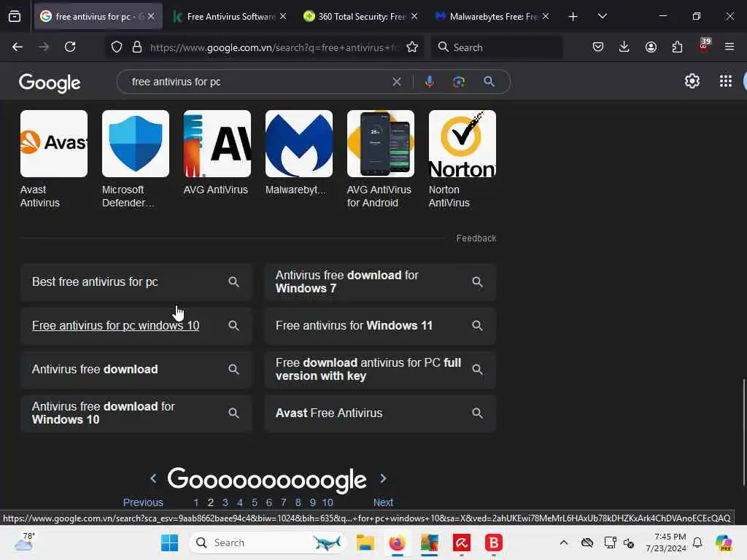Screen dimensions: 747x560
Task: Start Google voice search microphone
Action: pos(429,82)
